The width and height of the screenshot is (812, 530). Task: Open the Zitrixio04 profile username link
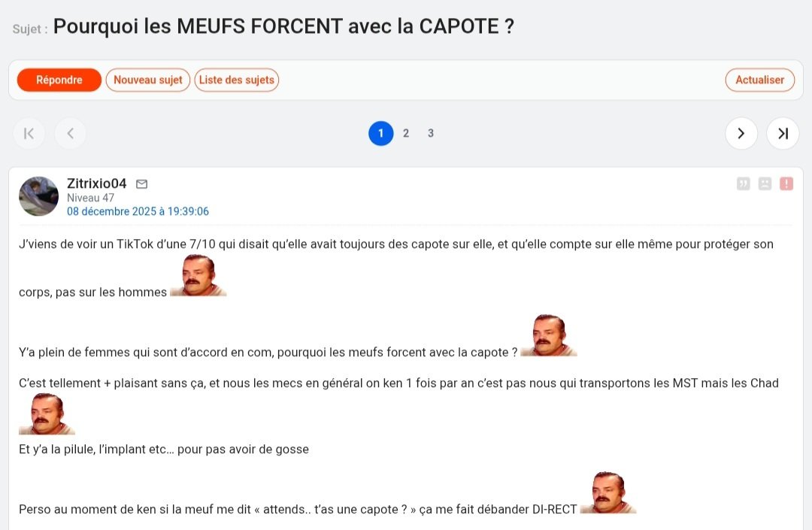pyautogui.click(x=96, y=183)
